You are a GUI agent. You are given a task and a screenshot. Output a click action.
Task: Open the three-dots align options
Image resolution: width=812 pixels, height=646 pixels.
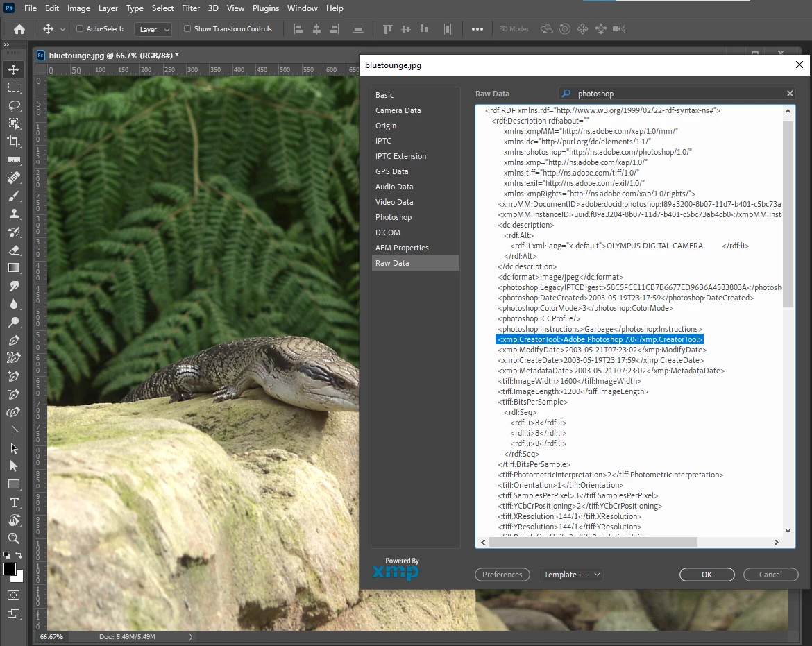(477, 29)
